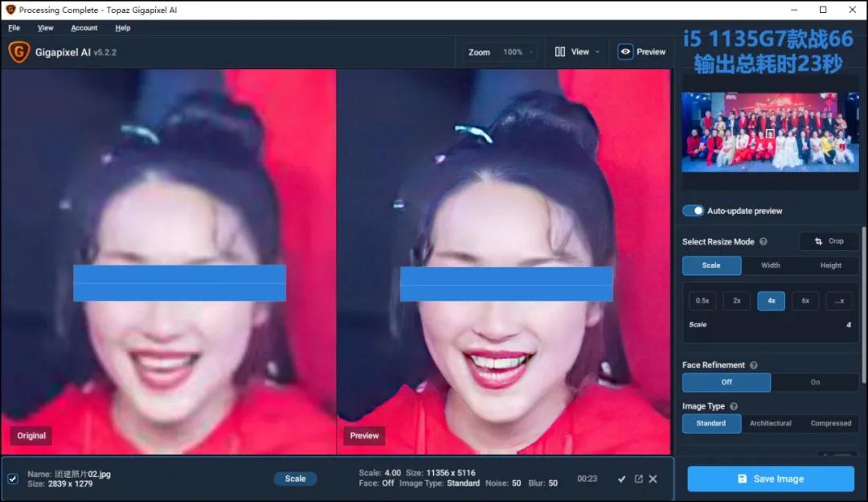Click the checkmark icon near the timer

click(x=622, y=479)
